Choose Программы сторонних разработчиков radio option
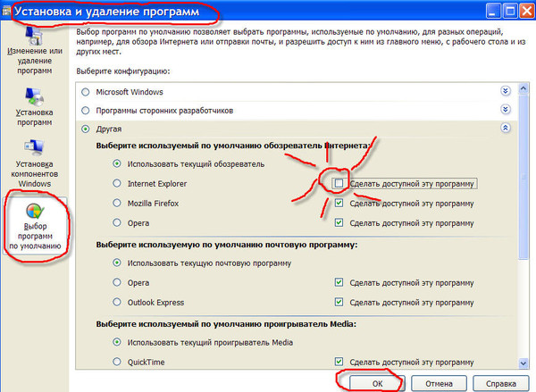 [x=86, y=111]
